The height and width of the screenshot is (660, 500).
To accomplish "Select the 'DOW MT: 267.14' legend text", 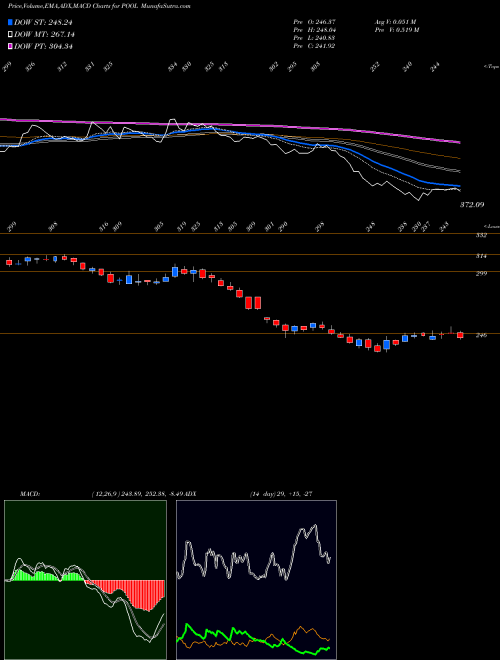I will (44, 35).
